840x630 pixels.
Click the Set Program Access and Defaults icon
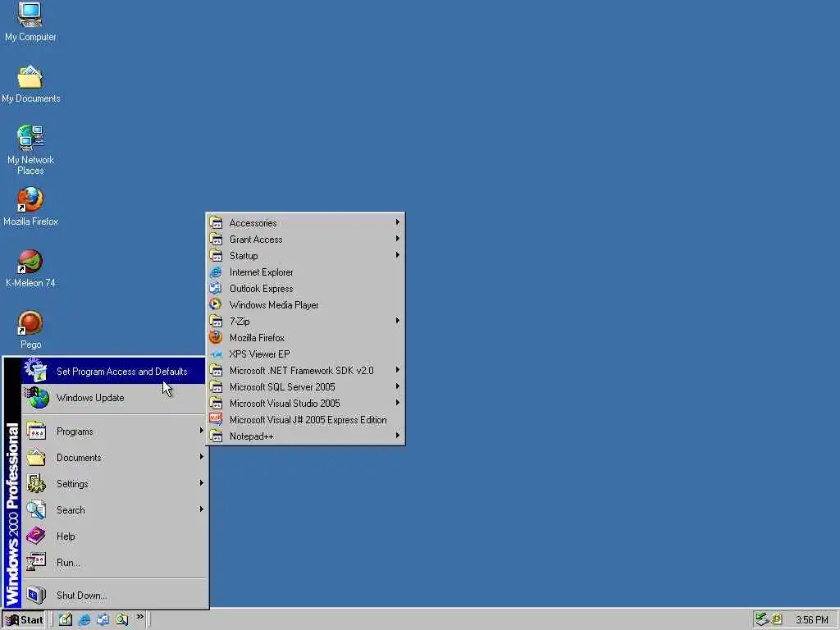click(x=36, y=370)
